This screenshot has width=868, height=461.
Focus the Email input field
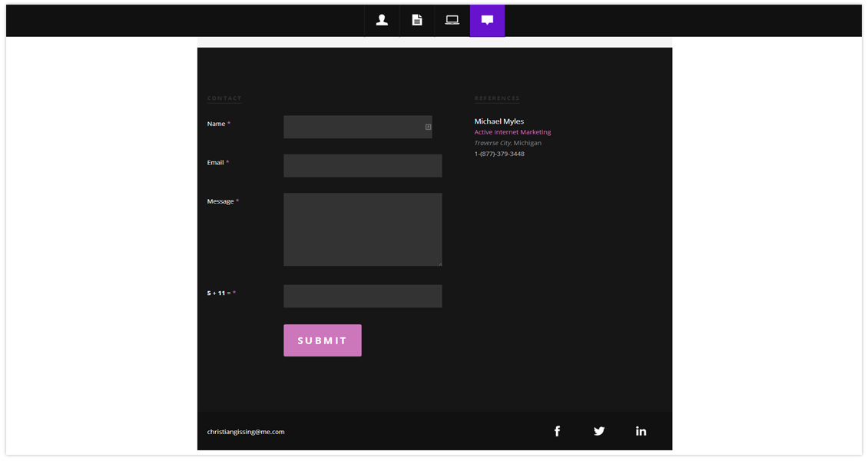tap(363, 166)
